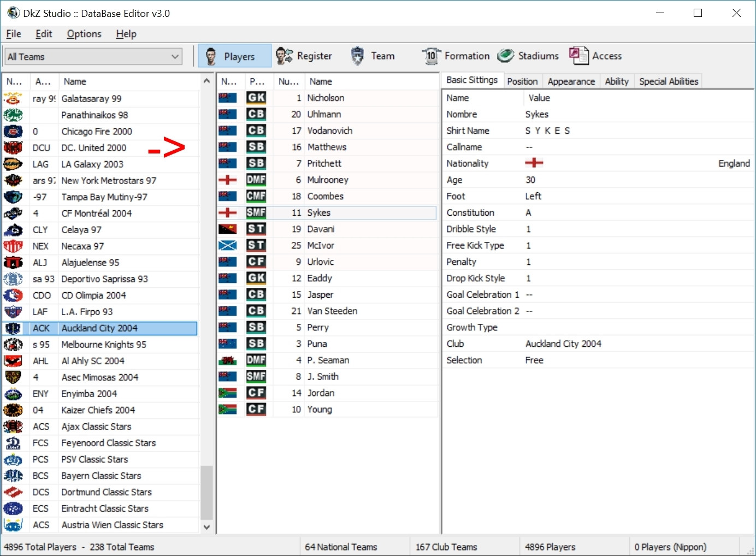
Task: Select the Basic Sittings tab
Action: (x=472, y=80)
